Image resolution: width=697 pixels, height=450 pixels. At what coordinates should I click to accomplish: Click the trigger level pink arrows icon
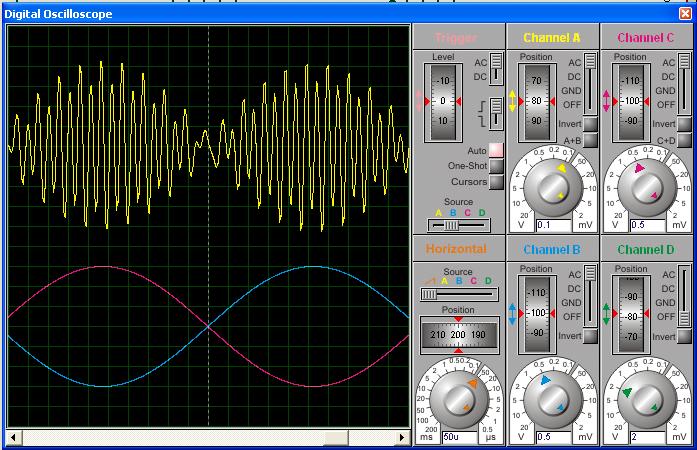click(x=418, y=101)
